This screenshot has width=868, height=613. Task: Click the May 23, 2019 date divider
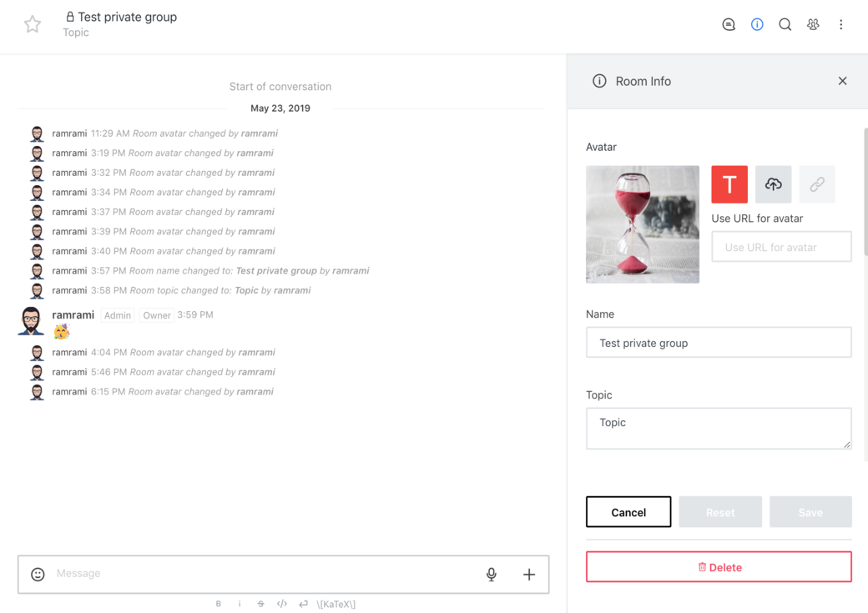tap(280, 108)
